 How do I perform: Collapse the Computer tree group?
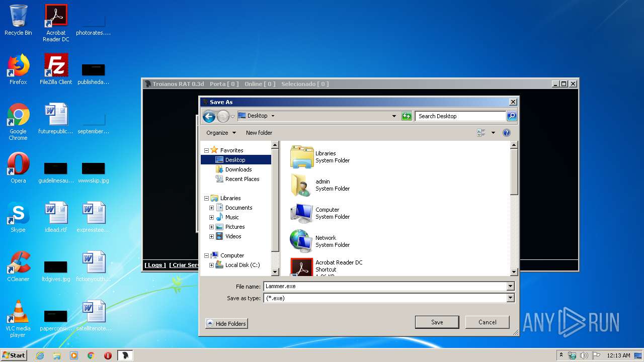206,255
